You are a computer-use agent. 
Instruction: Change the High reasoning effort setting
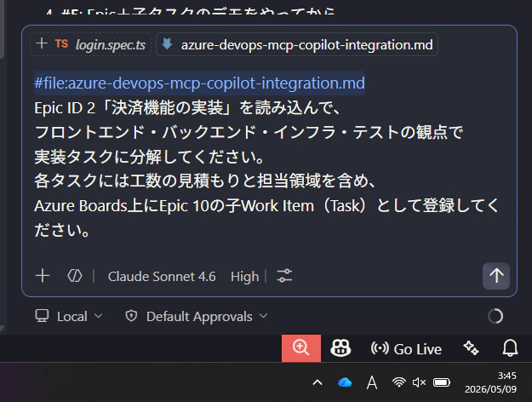coord(244,276)
